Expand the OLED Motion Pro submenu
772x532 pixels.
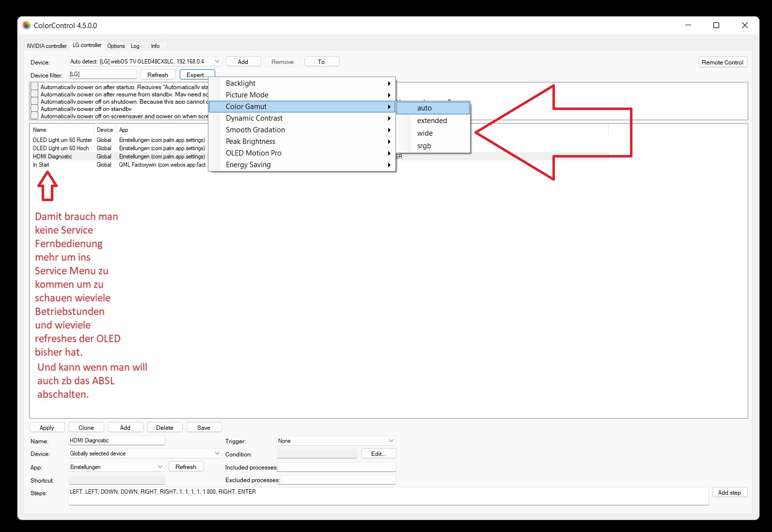click(302, 153)
